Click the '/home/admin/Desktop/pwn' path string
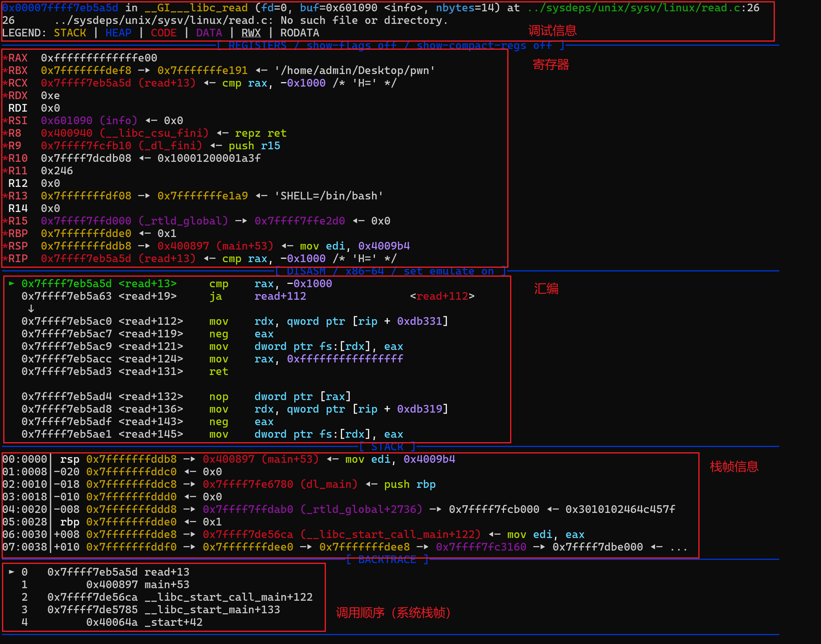This screenshot has width=821, height=644. point(355,70)
